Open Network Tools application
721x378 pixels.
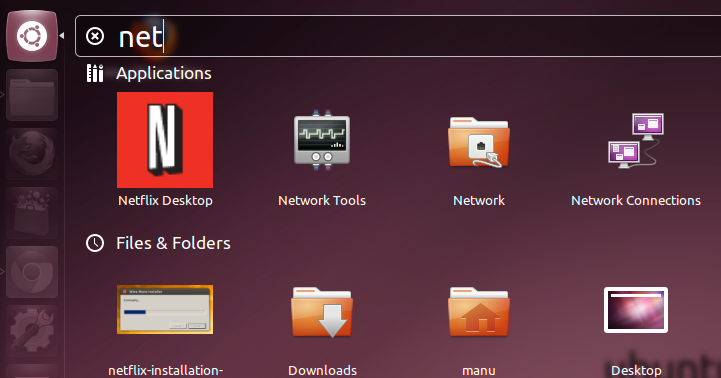coord(322,140)
